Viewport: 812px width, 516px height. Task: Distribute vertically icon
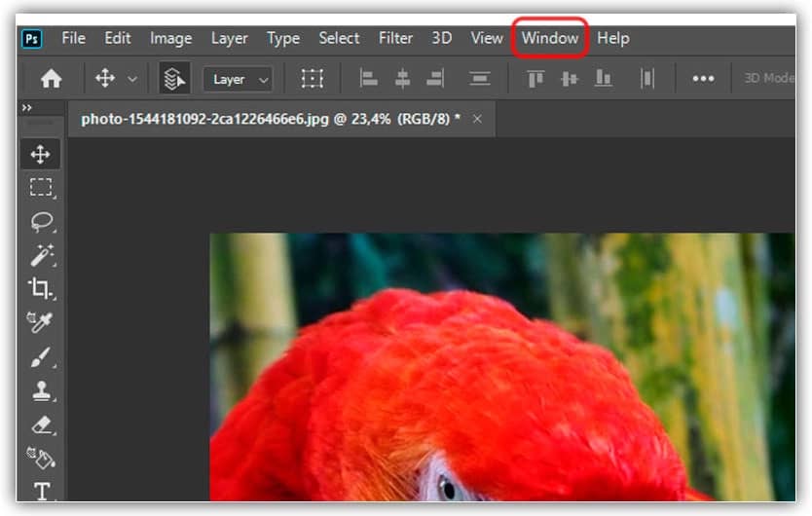pyautogui.click(x=480, y=79)
